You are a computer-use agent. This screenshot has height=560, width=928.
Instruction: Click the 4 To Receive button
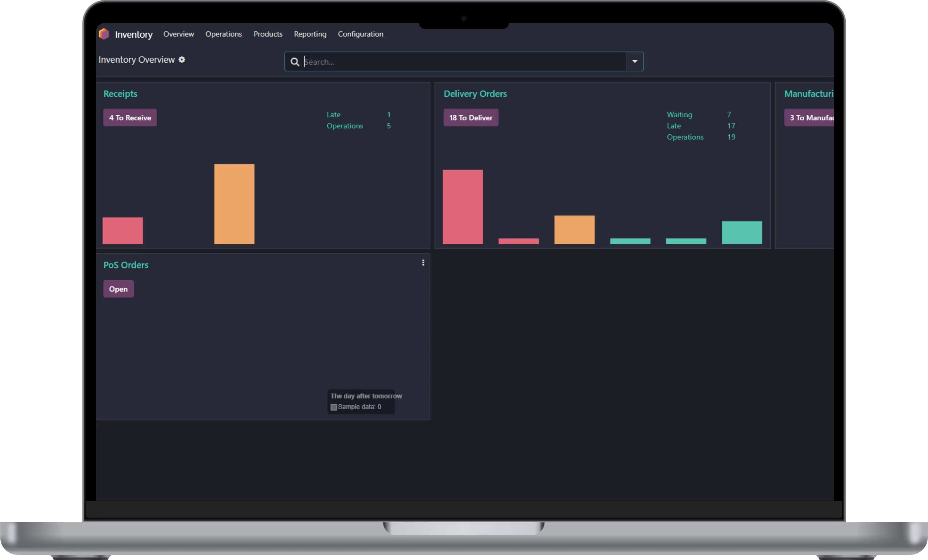(x=130, y=118)
